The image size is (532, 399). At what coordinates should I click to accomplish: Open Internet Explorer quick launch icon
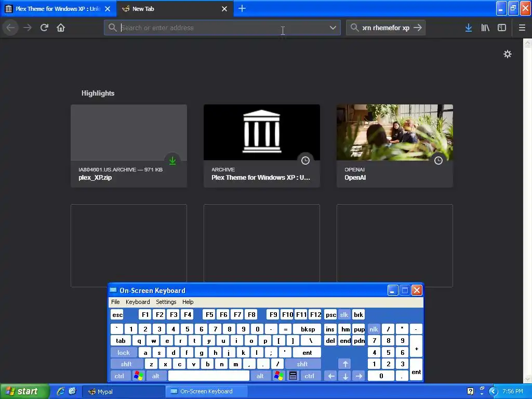(61, 391)
